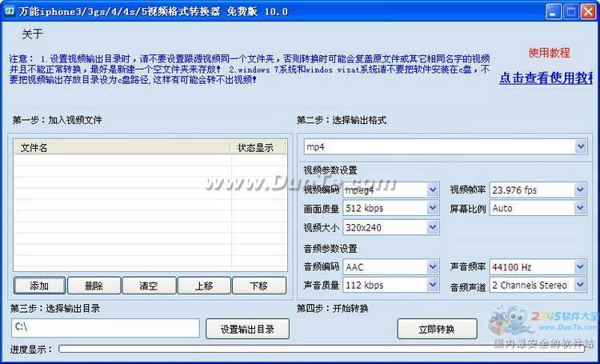This screenshot has height=364, width=600.
Task: Click the 清空 button to clear list
Action: coord(148,286)
